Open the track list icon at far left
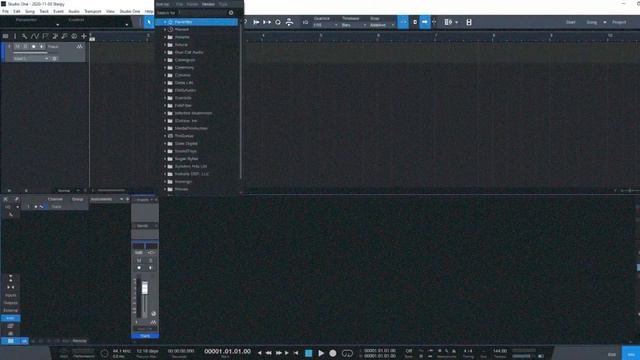This screenshot has width=640, height=360. pos(5,36)
